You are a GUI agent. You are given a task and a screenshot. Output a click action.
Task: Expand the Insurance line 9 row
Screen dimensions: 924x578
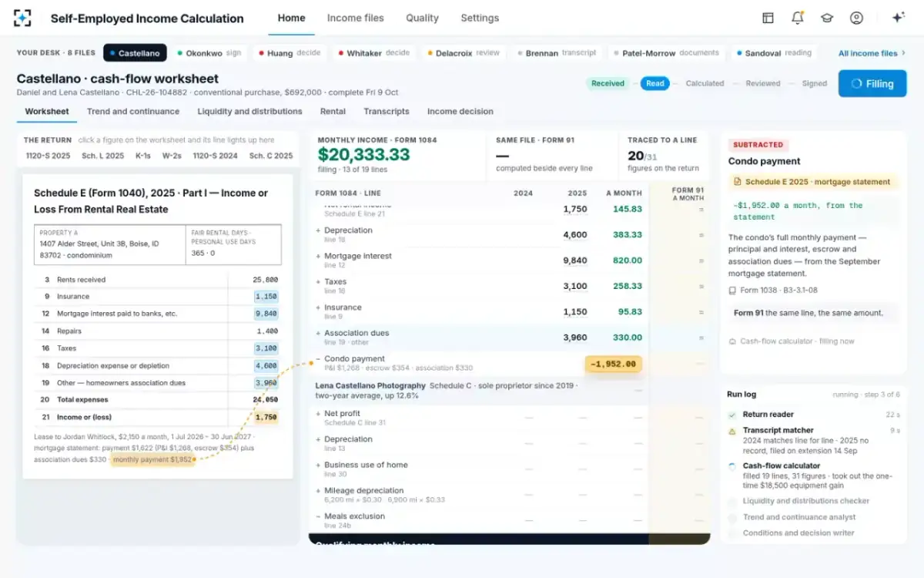tap(318, 307)
